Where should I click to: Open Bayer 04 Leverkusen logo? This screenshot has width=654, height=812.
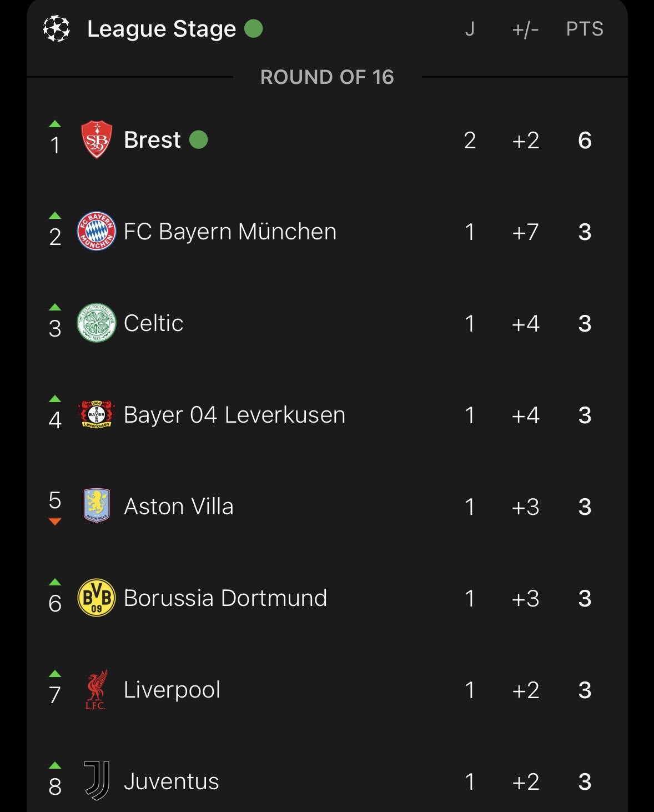[97, 414]
